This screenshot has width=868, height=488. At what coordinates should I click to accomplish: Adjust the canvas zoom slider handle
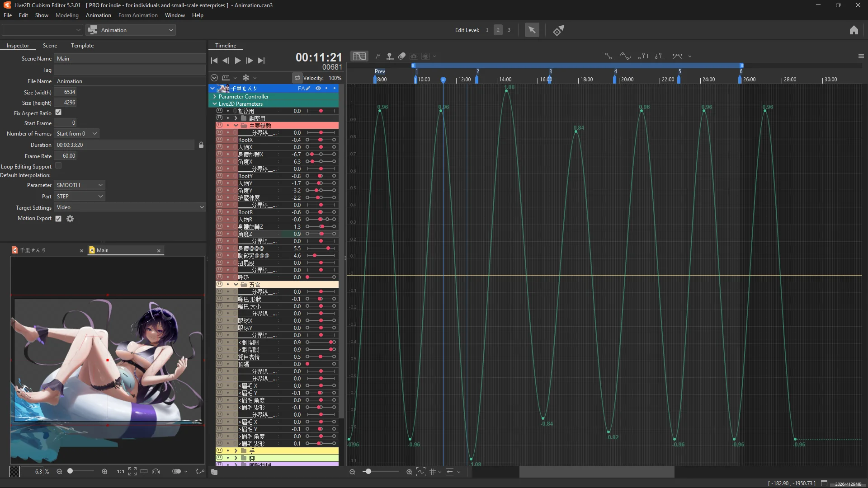click(x=70, y=471)
